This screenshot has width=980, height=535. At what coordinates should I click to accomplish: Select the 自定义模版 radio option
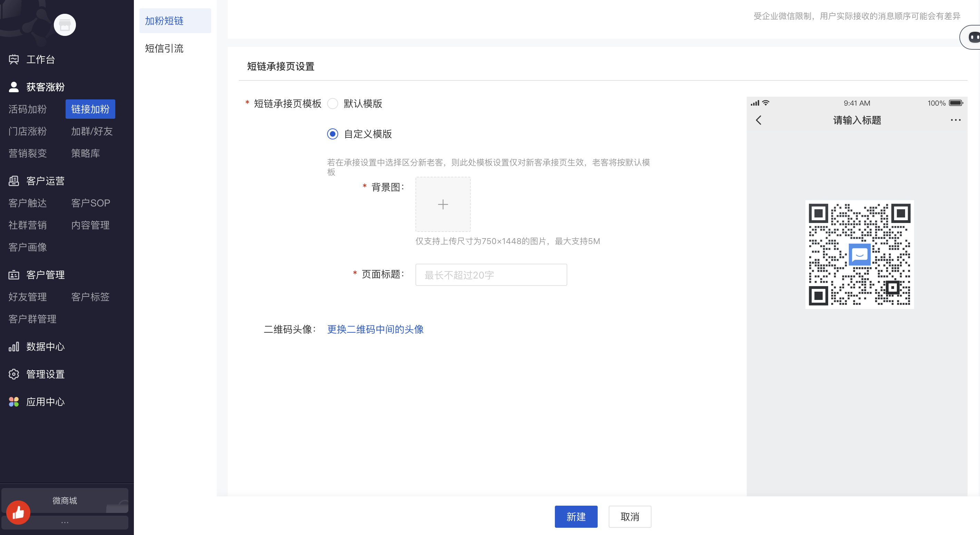pos(333,134)
